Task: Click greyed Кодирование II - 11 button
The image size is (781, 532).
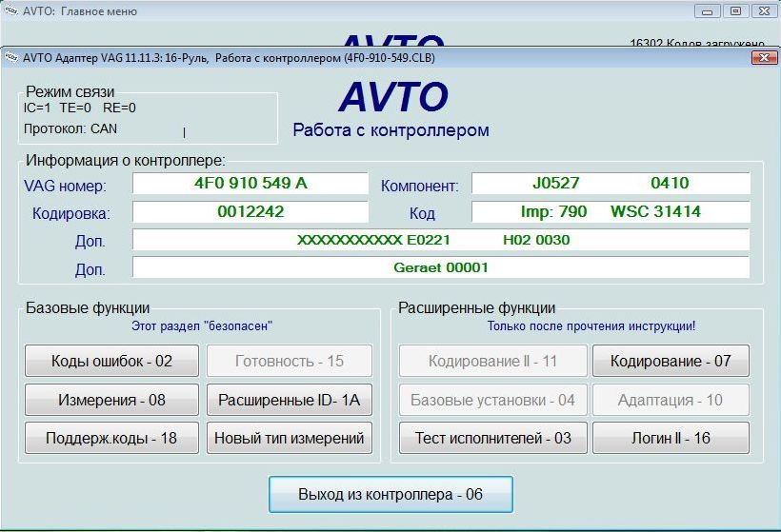Action: coord(493,361)
